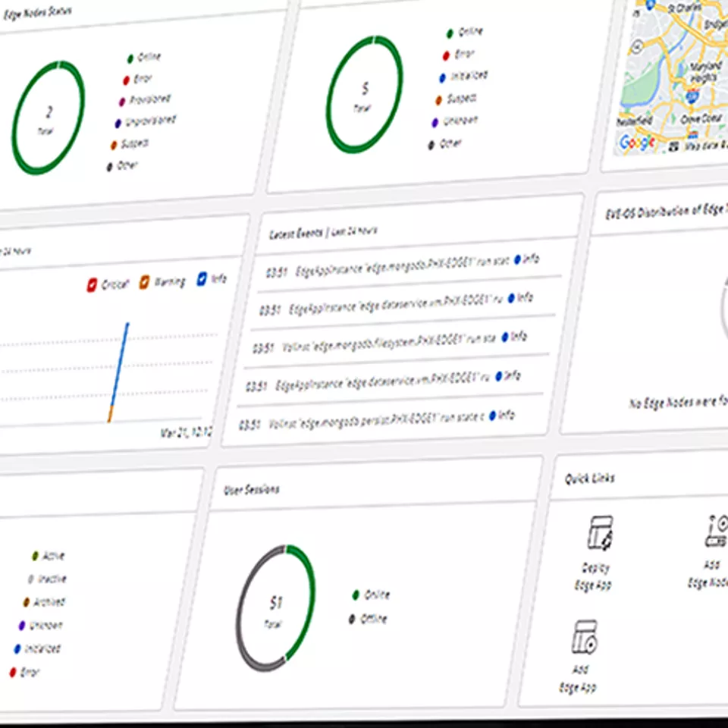728x728 pixels.
Task: Toggle the Critical events checkbox
Action: [92, 284]
